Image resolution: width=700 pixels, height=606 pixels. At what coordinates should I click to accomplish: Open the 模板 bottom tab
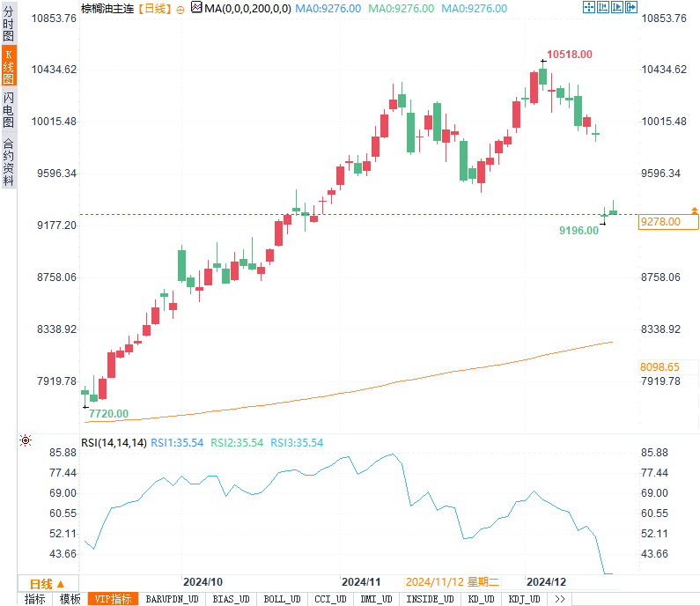click(x=70, y=599)
